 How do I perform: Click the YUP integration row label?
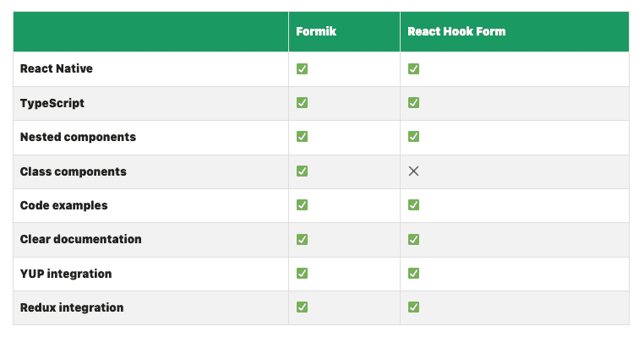click(66, 274)
